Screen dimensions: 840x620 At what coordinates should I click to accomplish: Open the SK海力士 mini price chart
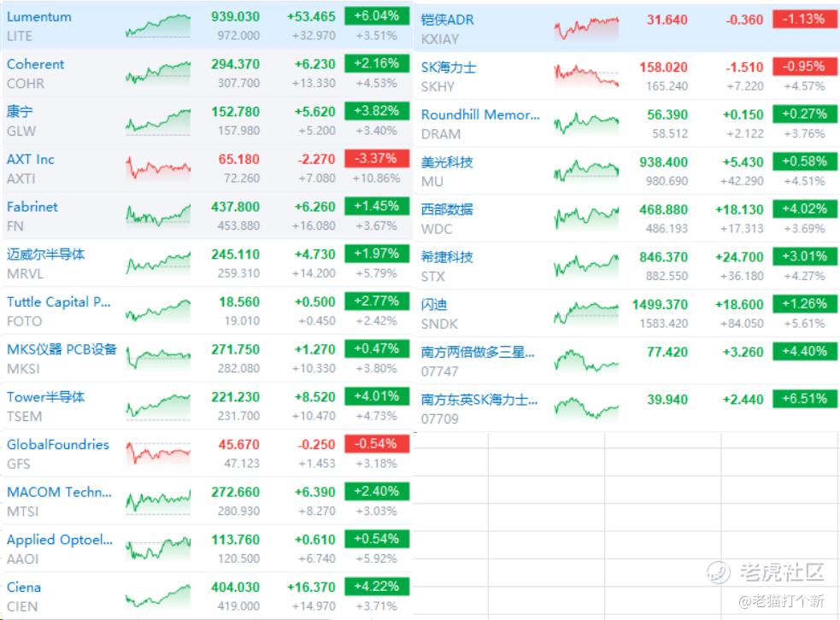pyautogui.click(x=586, y=75)
